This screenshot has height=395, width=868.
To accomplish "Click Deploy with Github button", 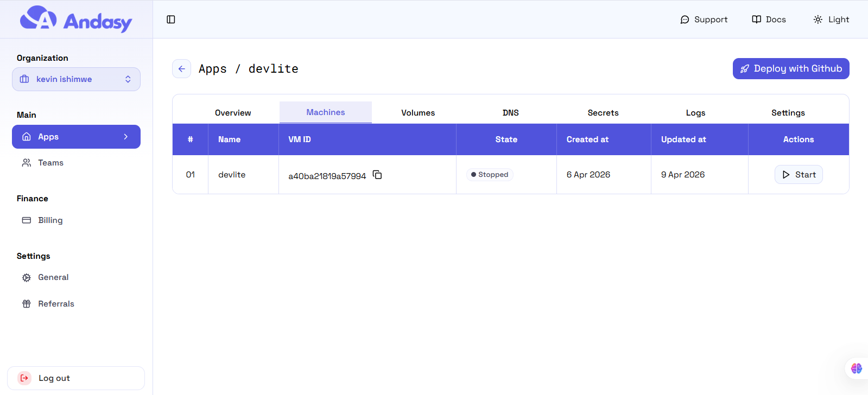I will [791, 69].
